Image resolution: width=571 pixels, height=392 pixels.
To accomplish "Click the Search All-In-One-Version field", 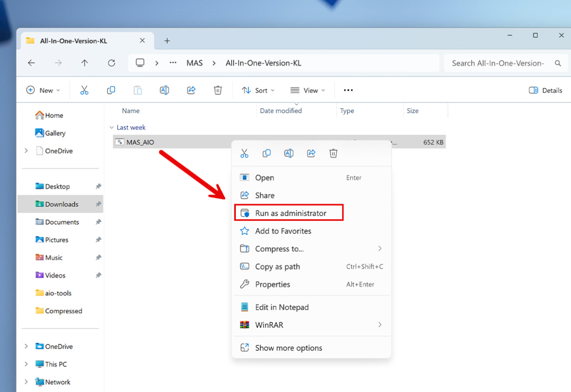I will tap(498, 63).
